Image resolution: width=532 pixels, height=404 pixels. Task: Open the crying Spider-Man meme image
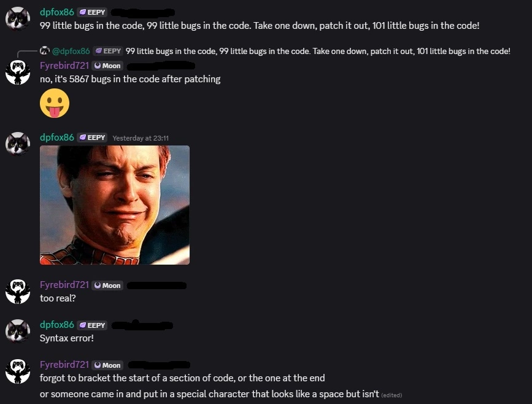point(115,205)
